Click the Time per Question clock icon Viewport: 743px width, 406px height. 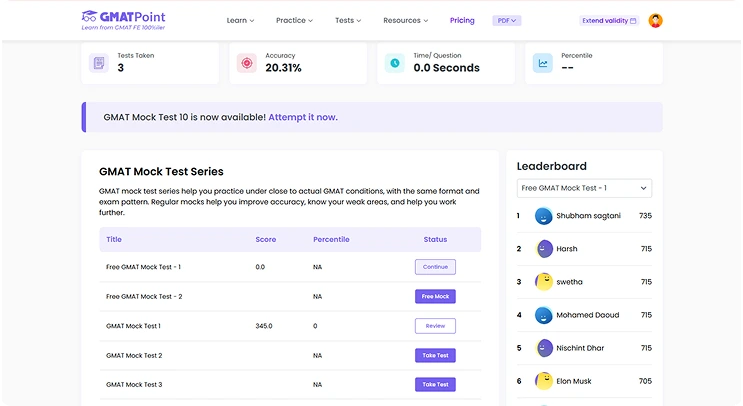395,63
